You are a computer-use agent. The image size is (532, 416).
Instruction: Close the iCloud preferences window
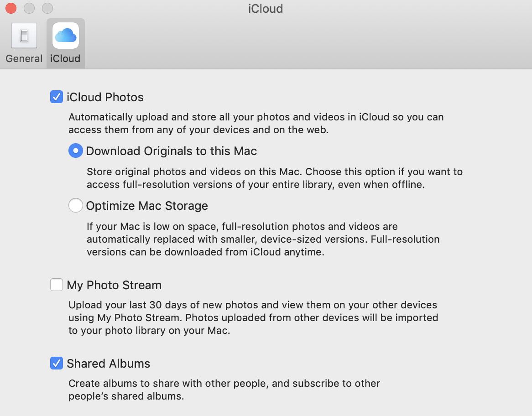10,8
